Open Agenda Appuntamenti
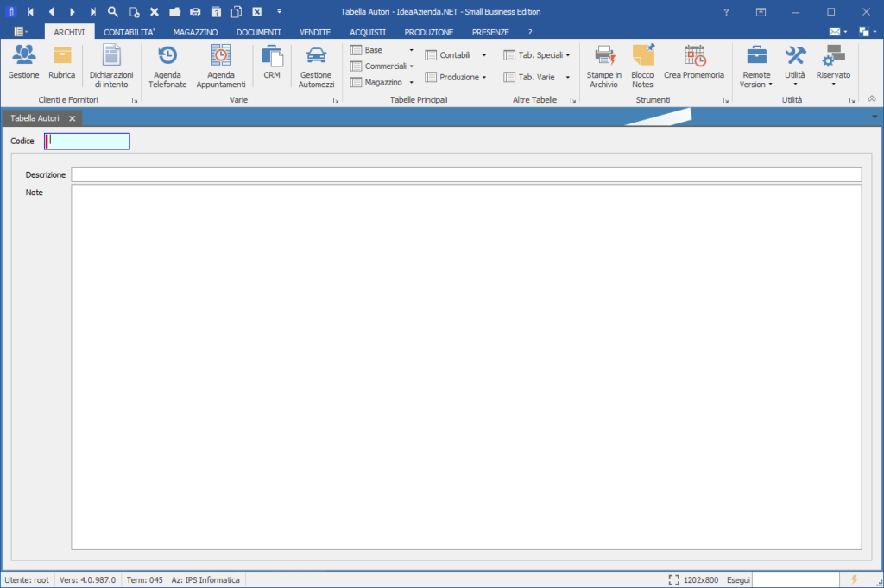 [221, 66]
